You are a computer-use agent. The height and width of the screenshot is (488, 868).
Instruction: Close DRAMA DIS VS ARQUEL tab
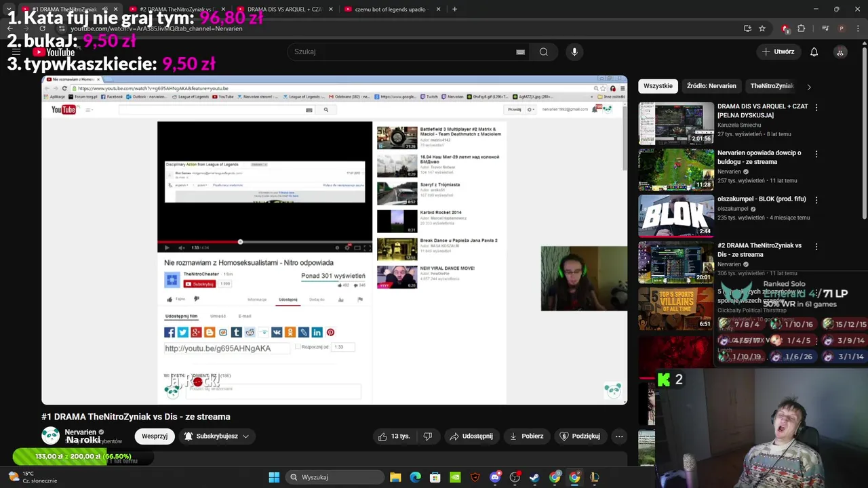coord(331,9)
